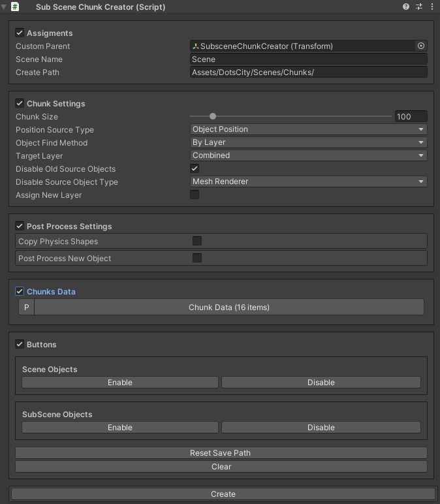Viewport: 440px width, 504px height.
Task: Click the Assigments heading text
Action: coord(50,33)
